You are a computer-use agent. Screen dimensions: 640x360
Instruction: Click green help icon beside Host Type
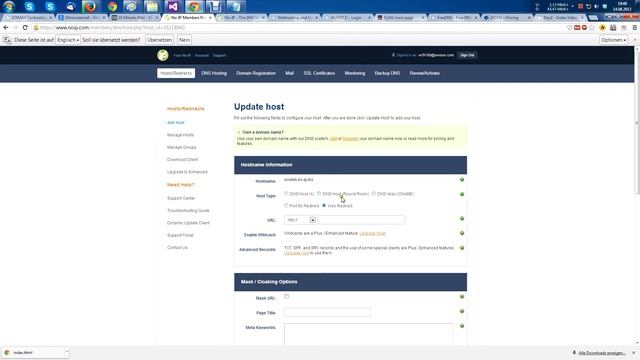point(462,194)
